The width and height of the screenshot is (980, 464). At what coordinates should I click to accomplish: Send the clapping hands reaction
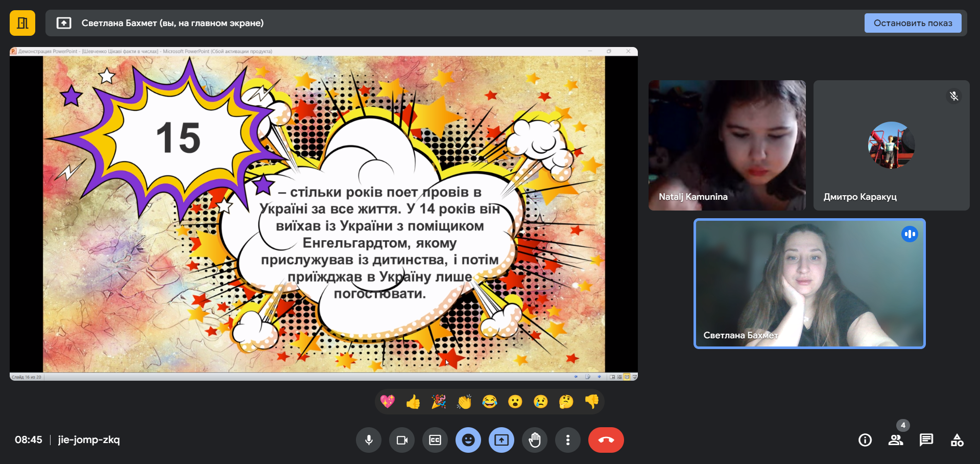pos(464,402)
